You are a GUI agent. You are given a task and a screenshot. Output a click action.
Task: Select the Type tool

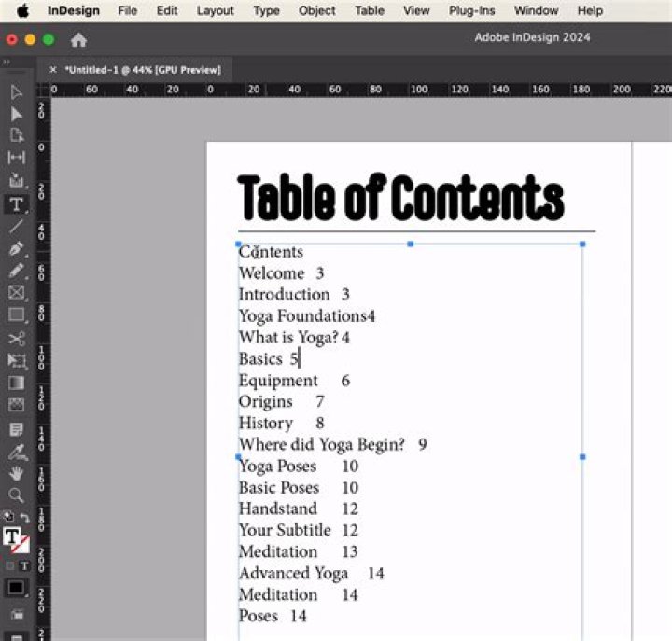16,204
